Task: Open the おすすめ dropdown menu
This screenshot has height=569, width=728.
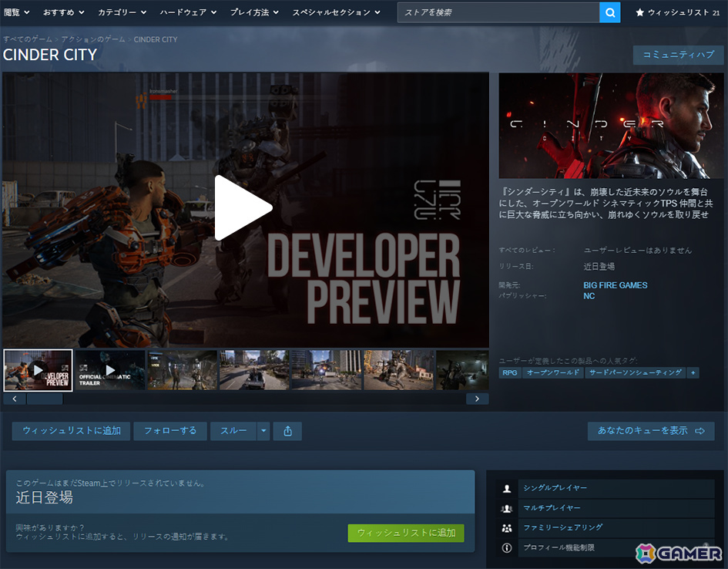Action: (x=64, y=12)
